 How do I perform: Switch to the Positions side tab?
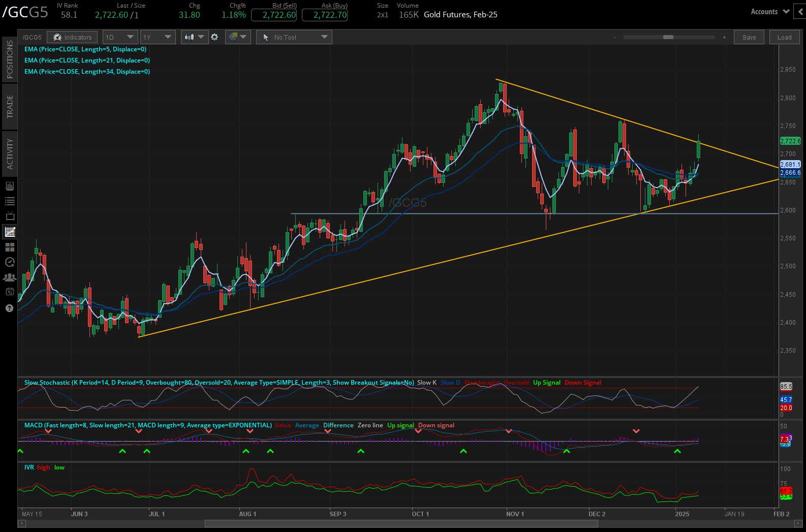click(x=10, y=59)
